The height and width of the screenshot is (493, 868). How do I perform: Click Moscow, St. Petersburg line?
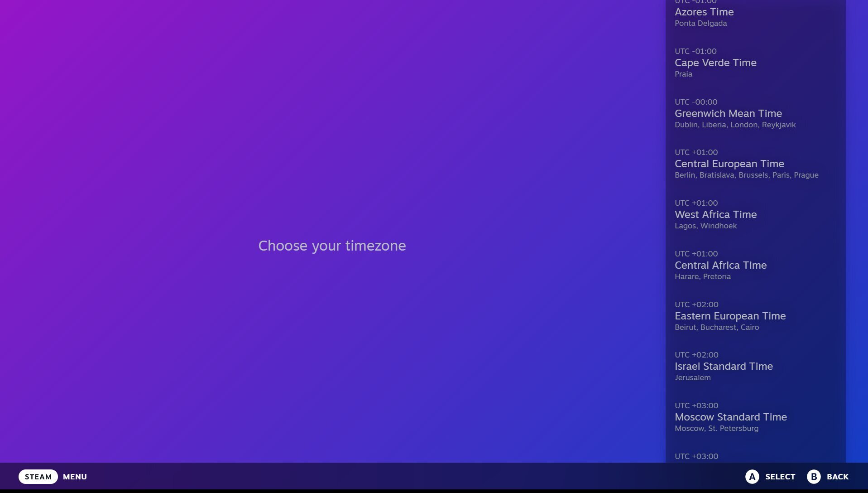(716, 429)
